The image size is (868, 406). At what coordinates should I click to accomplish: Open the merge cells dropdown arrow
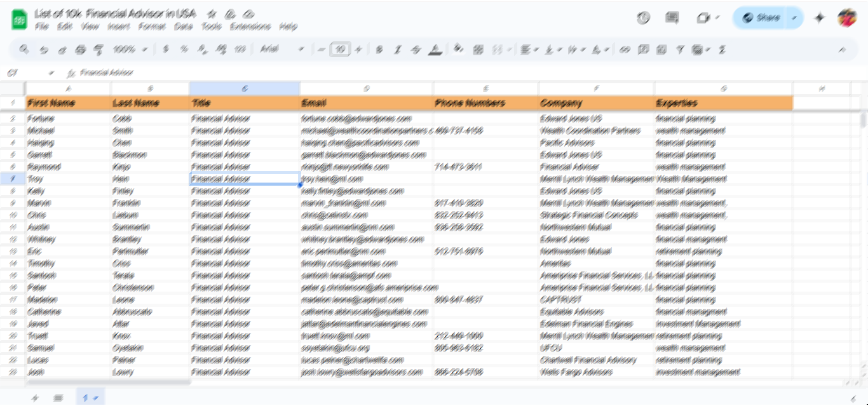click(x=509, y=50)
